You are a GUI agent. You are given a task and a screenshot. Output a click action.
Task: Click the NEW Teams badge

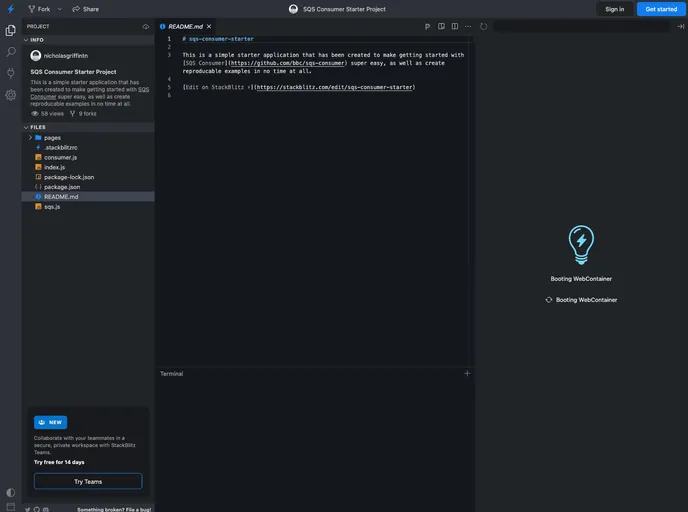50,422
